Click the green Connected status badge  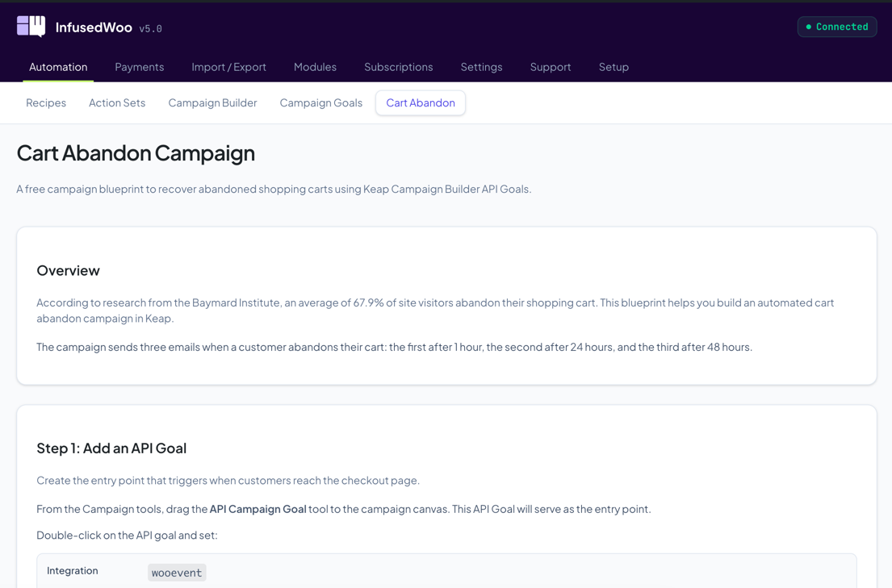(x=836, y=27)
